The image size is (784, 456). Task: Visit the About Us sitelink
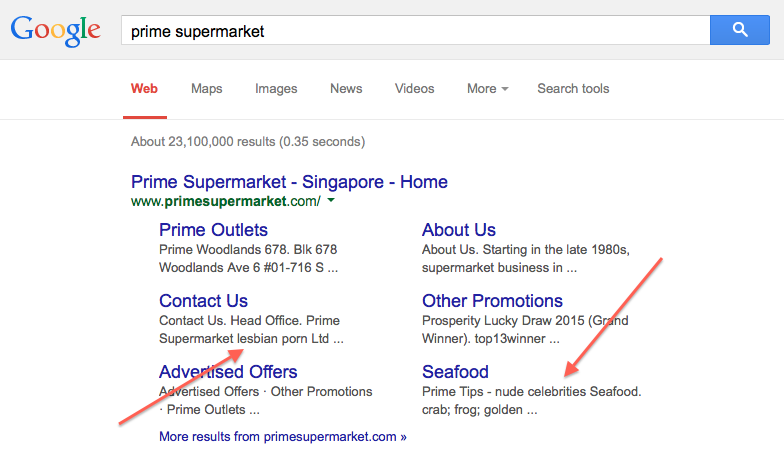(459, 230)
